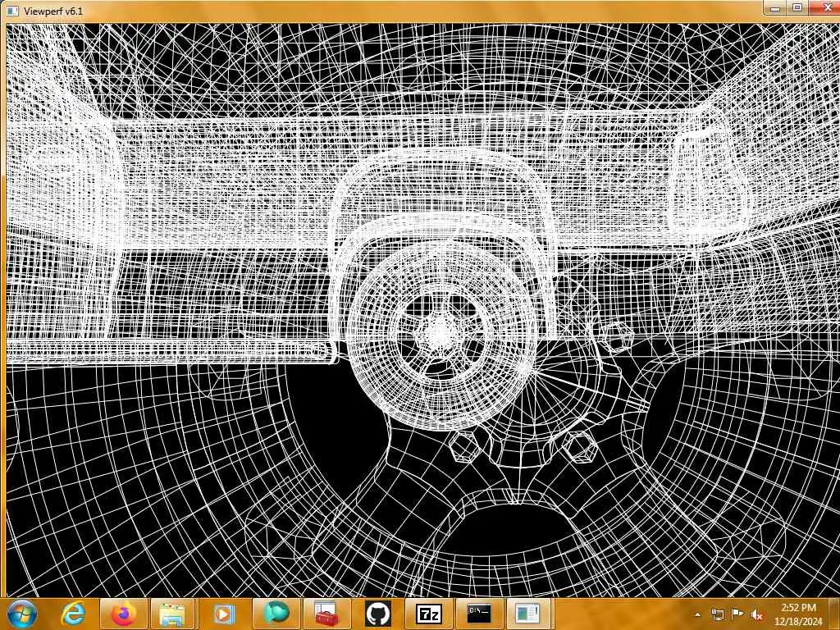Maximize the Viewperf window
Viewport: 840px width, 630px height.
(x=797, y=7)
